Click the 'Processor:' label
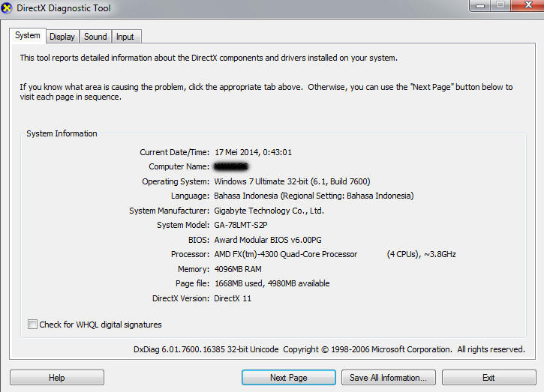The height and width of the screenshot is (392, 544). [190, 254]
